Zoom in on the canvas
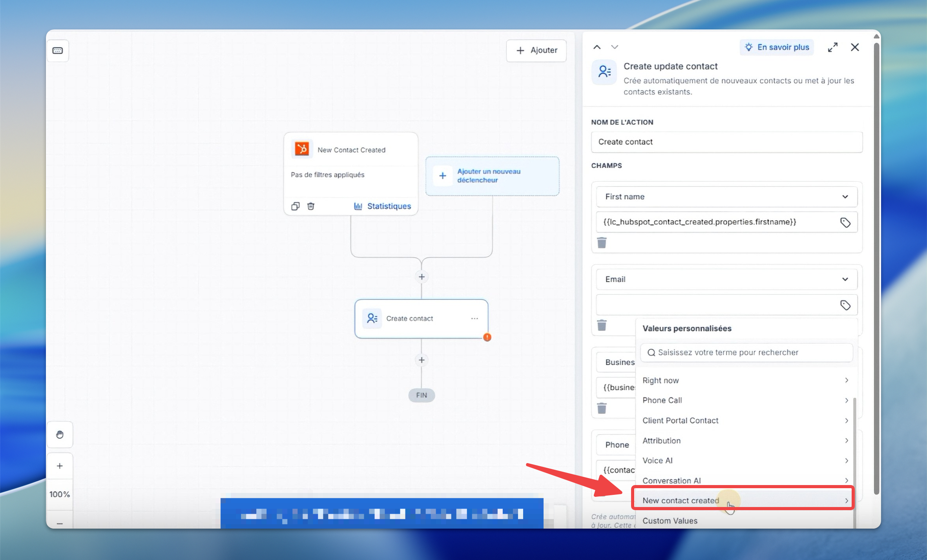The width and height of the screenshot is (927, 560). pyautogui.click(x=60, y=466)
